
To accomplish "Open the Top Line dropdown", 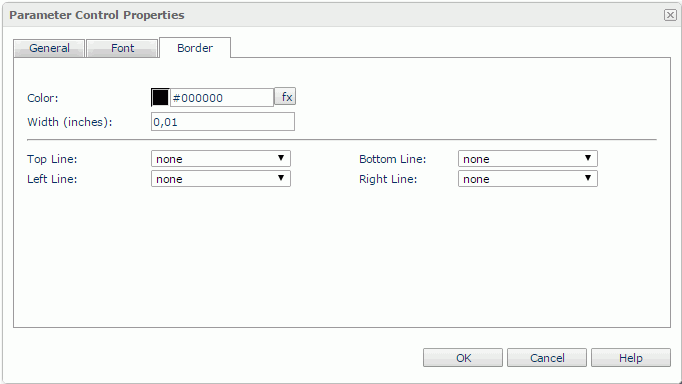I will [x=221, y=159].
